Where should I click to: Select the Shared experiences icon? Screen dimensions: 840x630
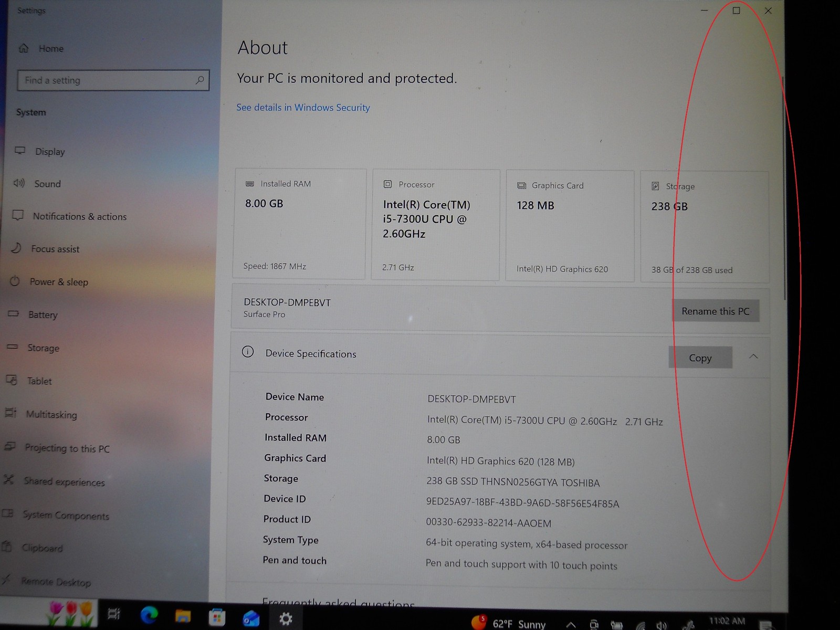pos(8,479)
